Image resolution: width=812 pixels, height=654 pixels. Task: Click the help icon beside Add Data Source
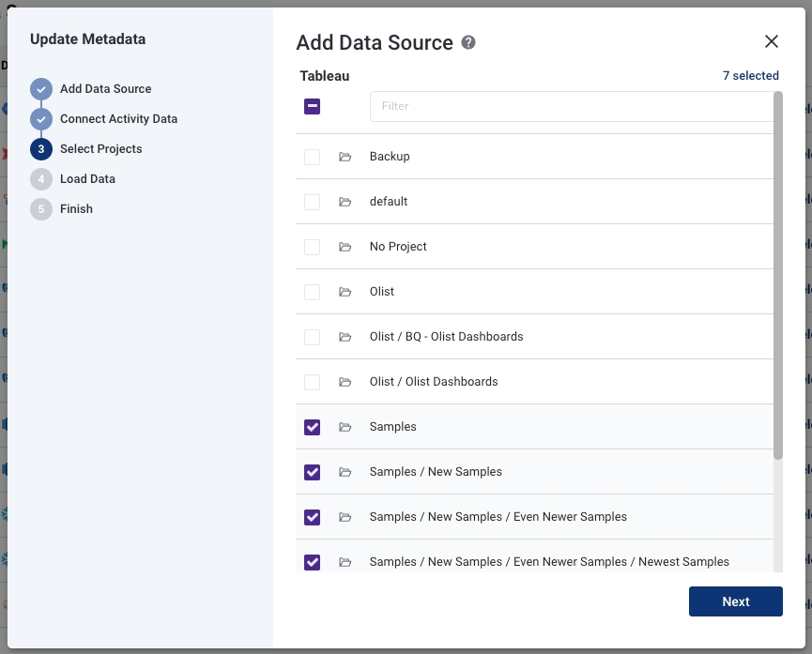click(x=468, y=42)
